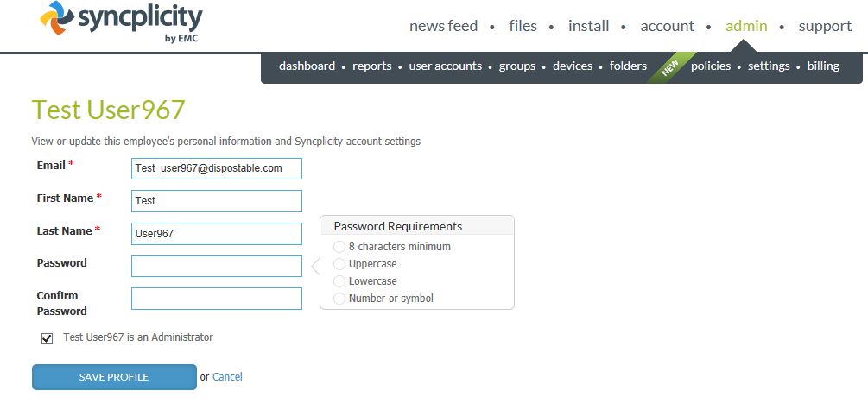Screen dimensions: 868x409
Task: Open the folders tab
Action: coord(628,66)
